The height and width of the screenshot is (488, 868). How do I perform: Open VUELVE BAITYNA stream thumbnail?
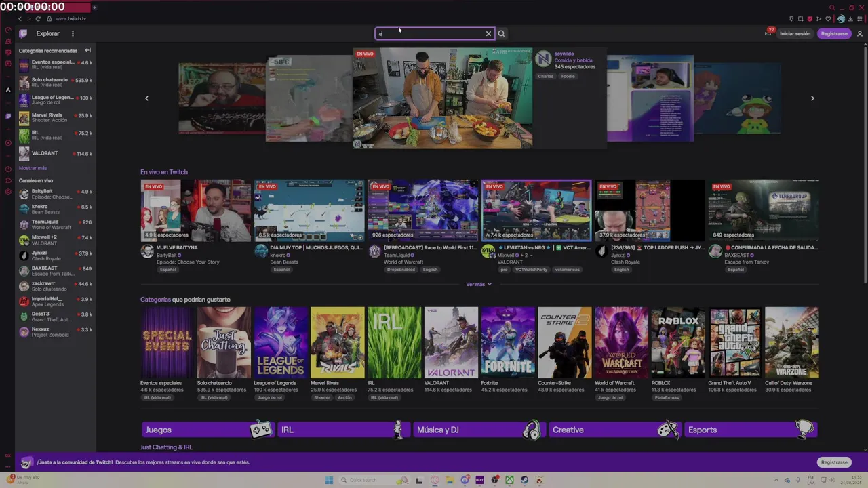coord(195,210)
